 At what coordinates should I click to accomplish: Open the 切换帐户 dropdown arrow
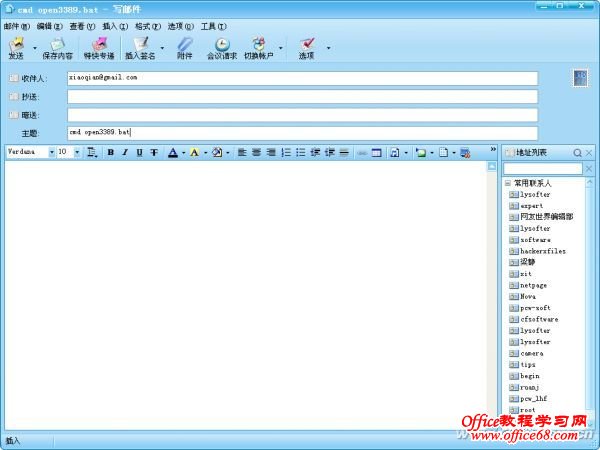[x=280, y=48]
